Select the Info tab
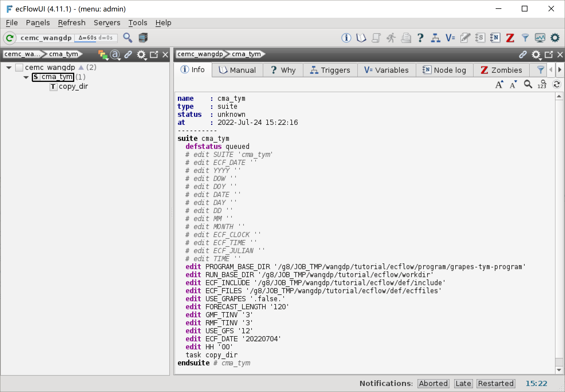 pyautogui.click(x=193, y=70)
